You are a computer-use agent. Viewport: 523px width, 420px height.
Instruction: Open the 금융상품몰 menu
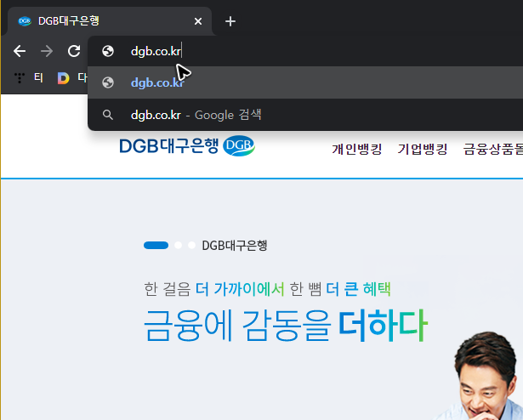point(493,149)
